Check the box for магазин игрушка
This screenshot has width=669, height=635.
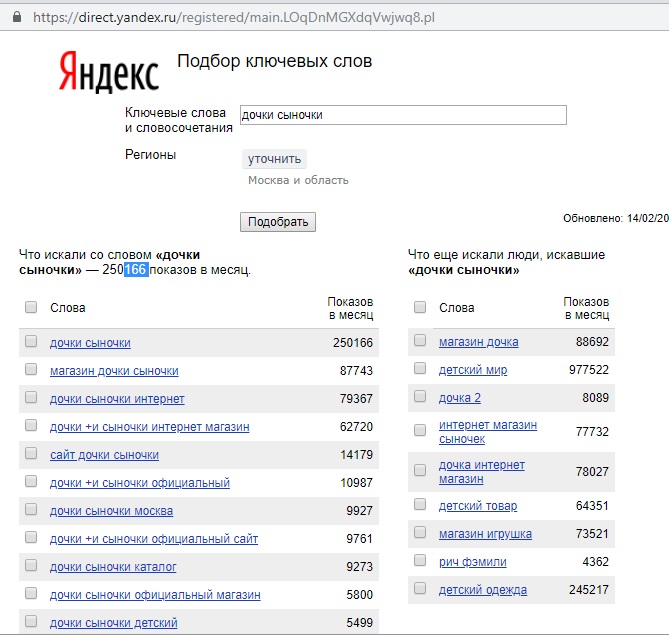coord(420,532)
